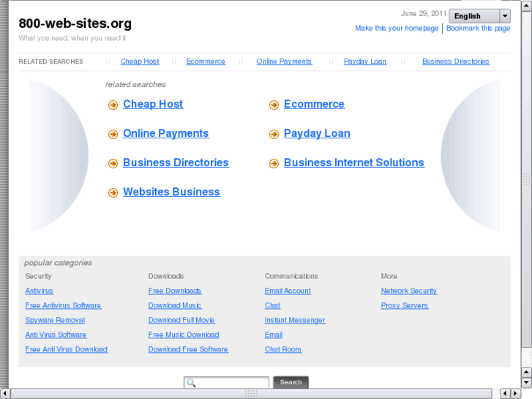Open Free Downloads link
The image size is (532, 399).
(175, 291)
